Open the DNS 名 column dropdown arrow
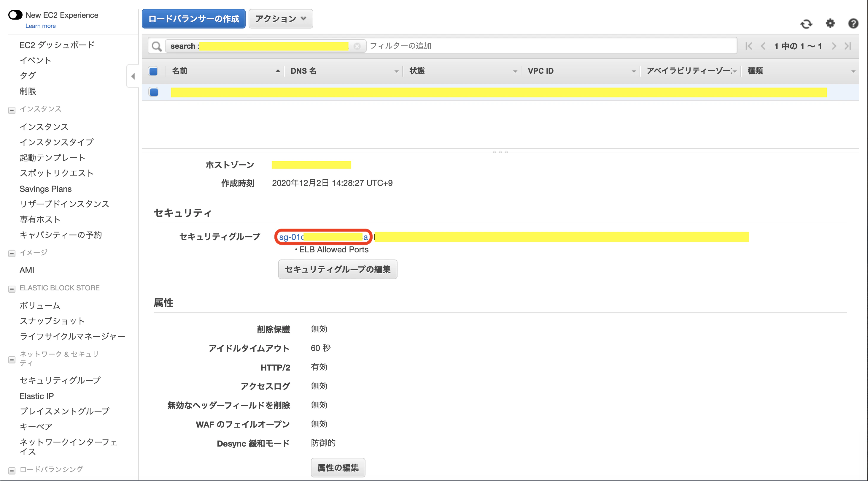 click(x=396, y=71)
